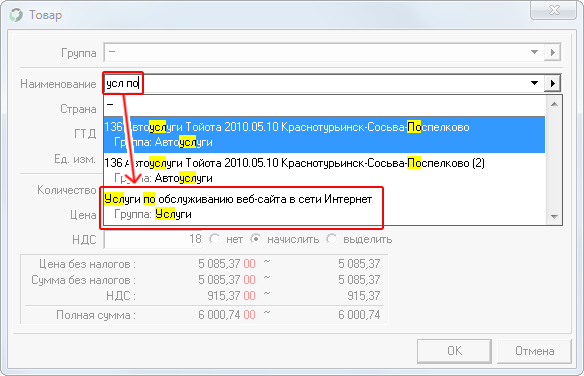Expand the Наименование dropdown list
The image size is (584, 376).
click(534, 83)
